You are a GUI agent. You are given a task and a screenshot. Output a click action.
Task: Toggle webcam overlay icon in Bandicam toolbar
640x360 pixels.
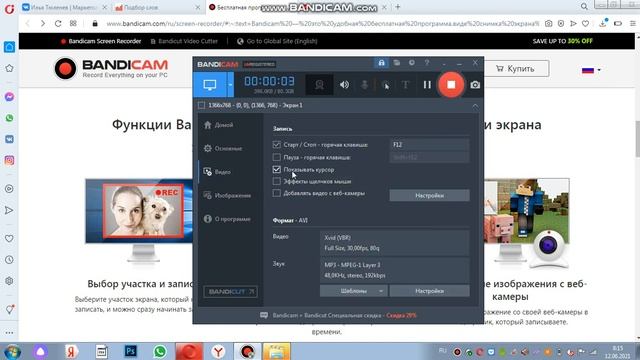coord(319,84)
